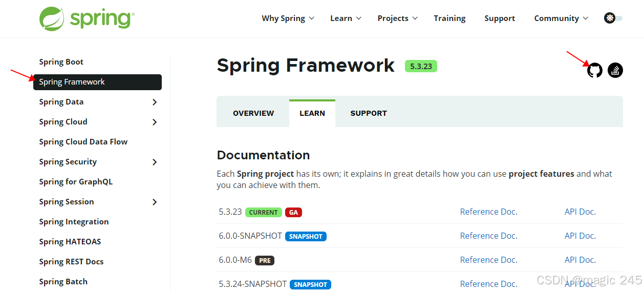Open API Doc. for version 5.3.23
Screen dimensions: 644x291
(580, 212)
